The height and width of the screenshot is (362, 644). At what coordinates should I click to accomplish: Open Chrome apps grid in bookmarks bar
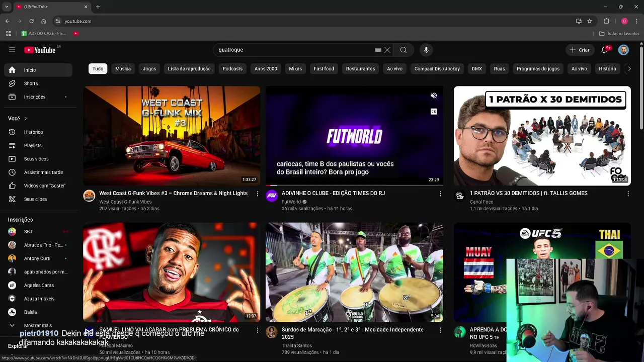click(x=9, y=34)
